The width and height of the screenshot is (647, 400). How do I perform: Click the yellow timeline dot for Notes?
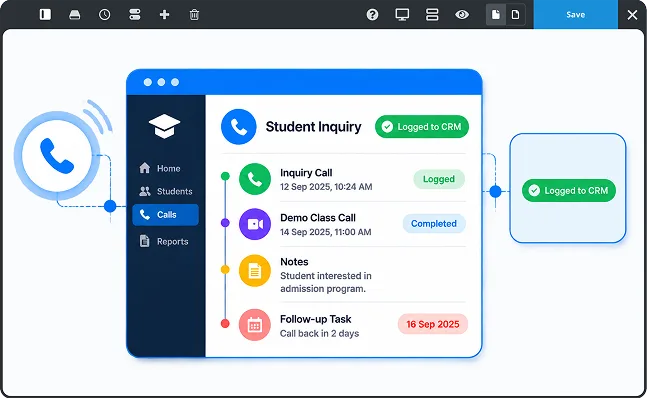pyautogui.click(x=225, y=270)
